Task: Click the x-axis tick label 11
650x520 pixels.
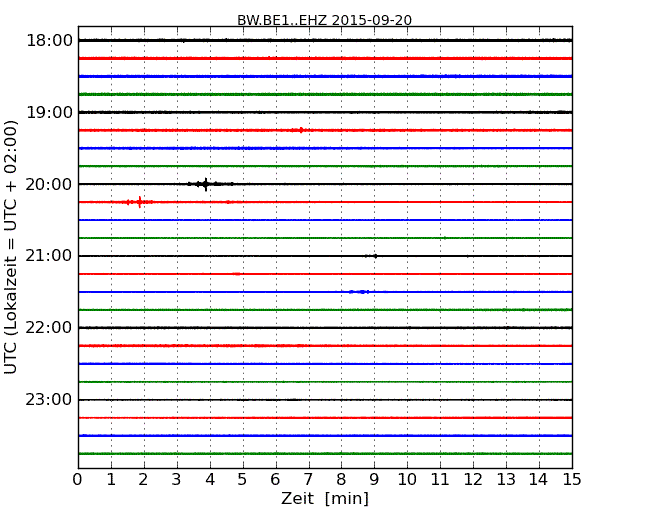Action: 440,480
